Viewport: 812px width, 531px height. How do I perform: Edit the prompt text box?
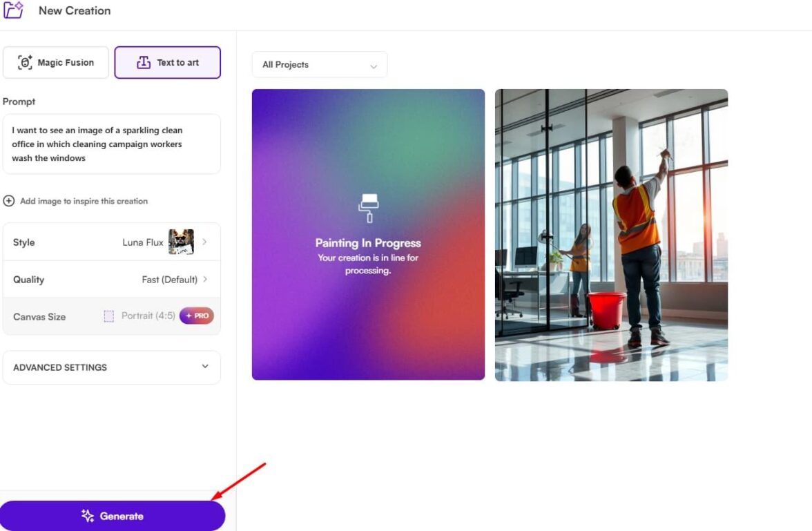(111, 144)
